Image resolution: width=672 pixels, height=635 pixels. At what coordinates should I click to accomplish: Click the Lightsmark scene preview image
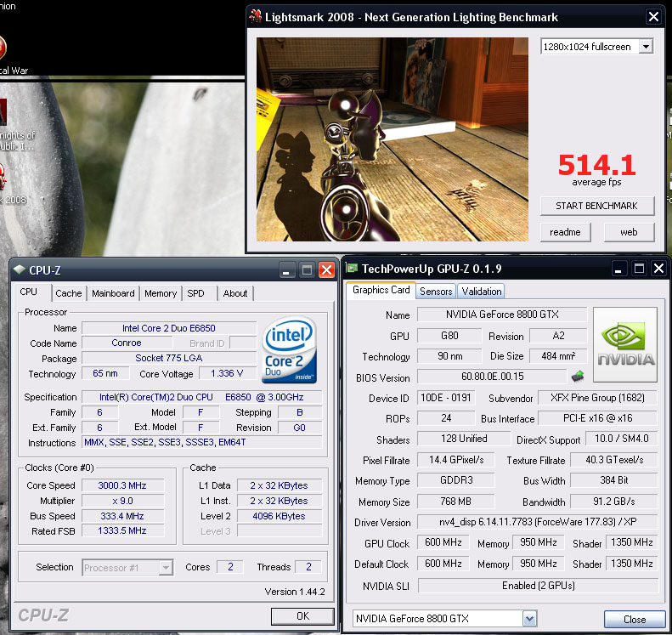point(392,139)
